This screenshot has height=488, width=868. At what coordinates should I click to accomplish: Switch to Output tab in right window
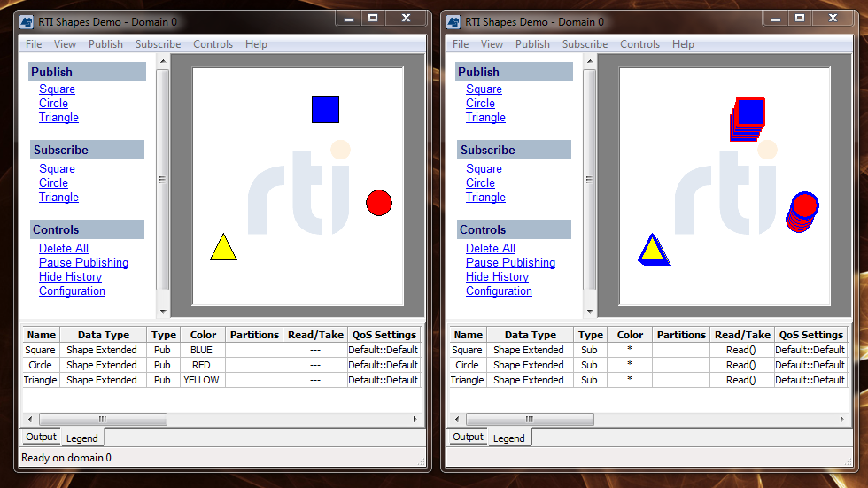click(468, 437)
